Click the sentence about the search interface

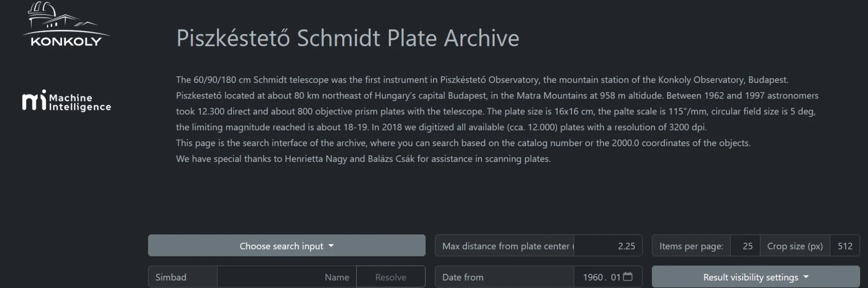[x=463, y=143]
